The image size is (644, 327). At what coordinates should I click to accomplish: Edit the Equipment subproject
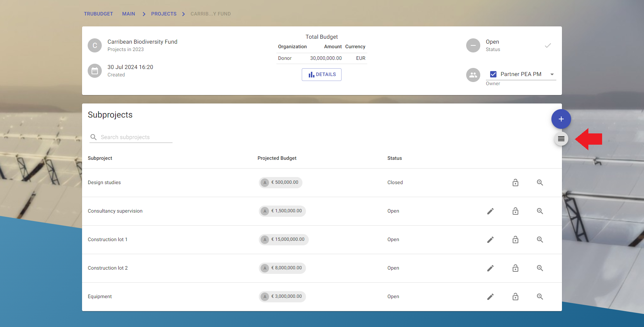click(x=490, y=297)
